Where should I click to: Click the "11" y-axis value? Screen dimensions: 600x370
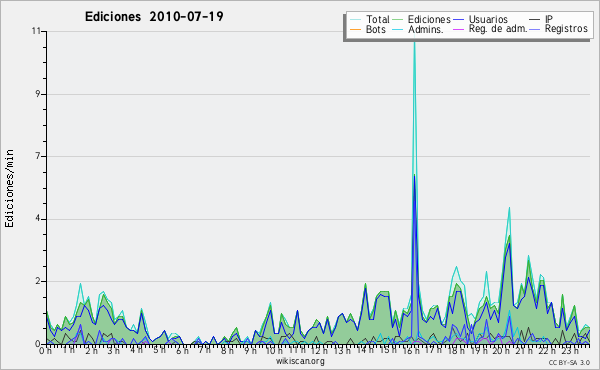coord(36,31)
